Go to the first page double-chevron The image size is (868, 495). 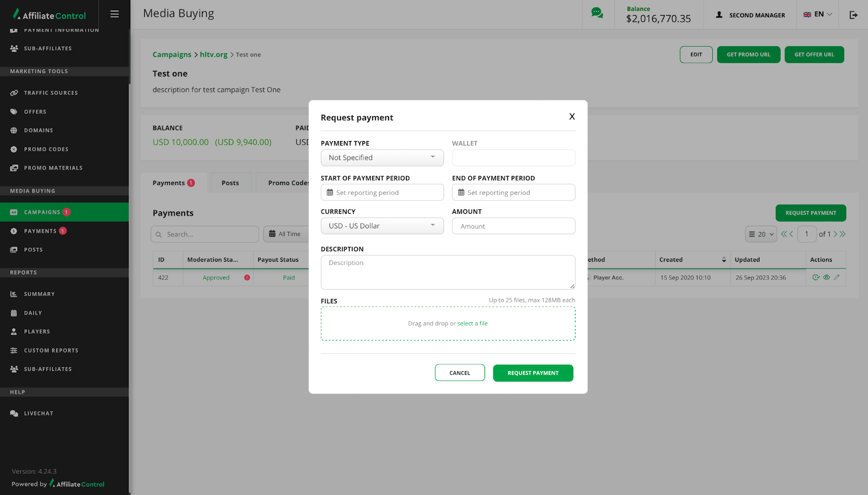coord(783,234)
